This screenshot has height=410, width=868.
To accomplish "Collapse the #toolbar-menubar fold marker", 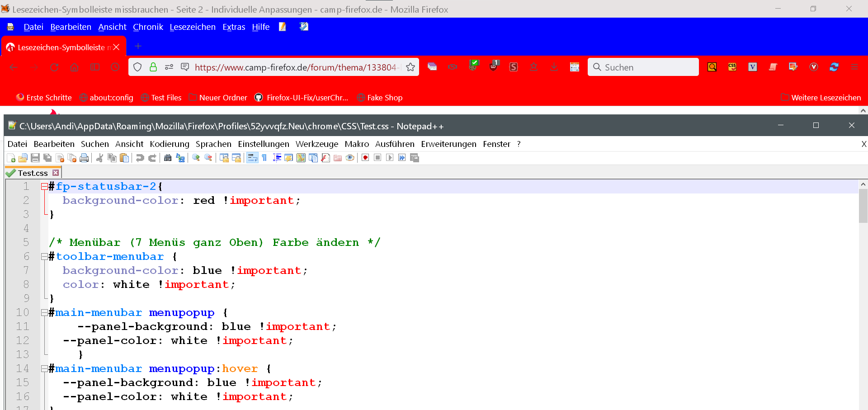I will [44, 256].
